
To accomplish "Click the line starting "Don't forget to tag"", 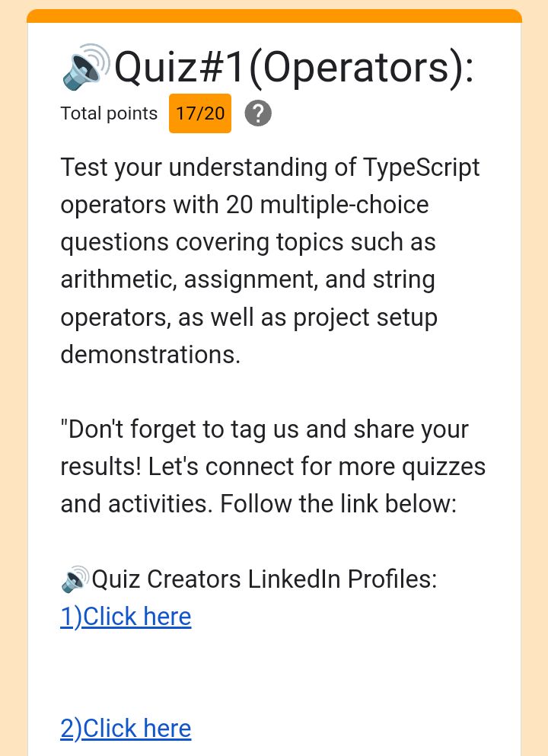I will [x=264, y=429].
